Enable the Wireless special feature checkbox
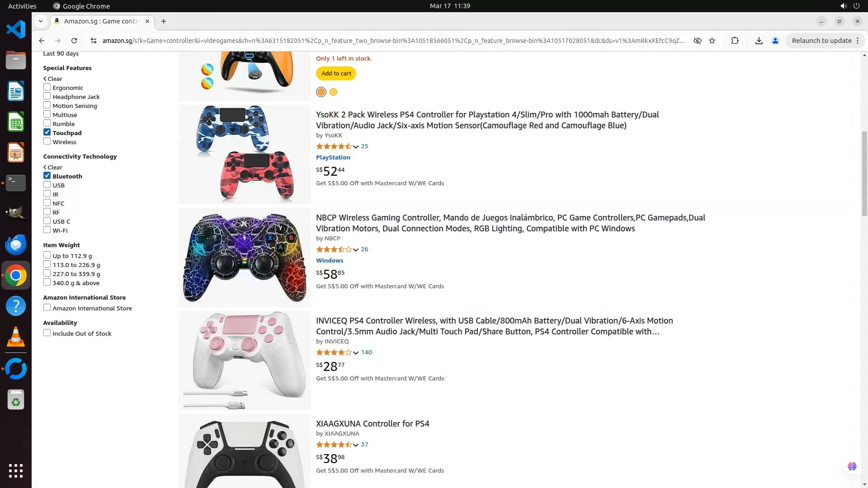Image resolution: width=868 pixels, height=488 pixels. coord(47,141)
